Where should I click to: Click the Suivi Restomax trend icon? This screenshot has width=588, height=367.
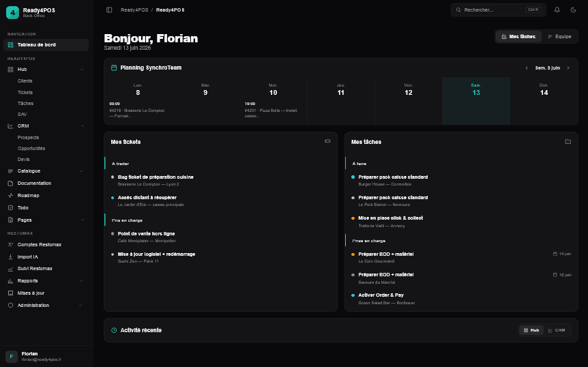[x=10, y=269]
